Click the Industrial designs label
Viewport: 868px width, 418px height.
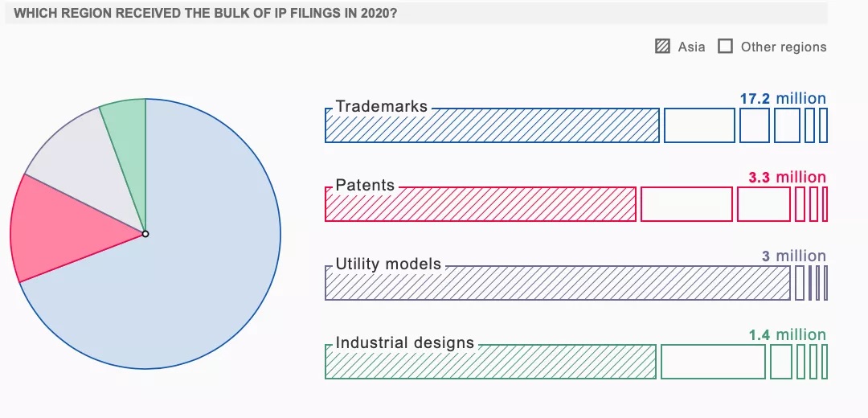(404, 342)
